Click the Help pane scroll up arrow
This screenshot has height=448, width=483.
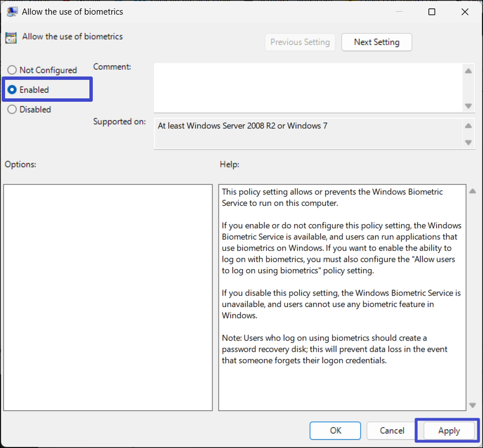472,192
